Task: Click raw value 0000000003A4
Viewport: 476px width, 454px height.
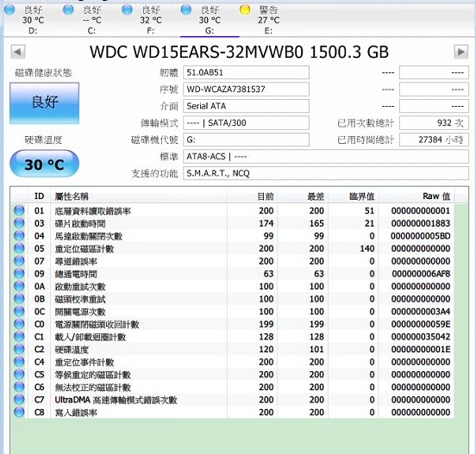Action: pyautogui.click(x=421, y=312)
